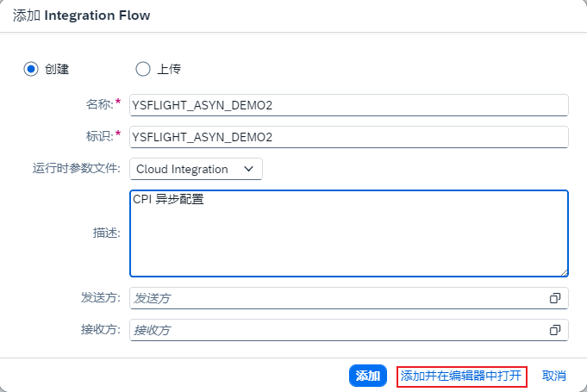Select the 创建 radio button
This screenshot has width=587, height=392.
pyautogui.click(x=31, y=70)
